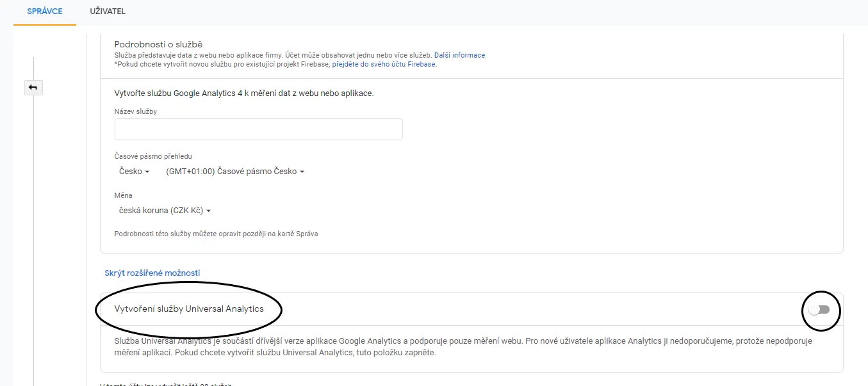Click Skrýt rozšířené možnosti link
The width and height of the screenshot is (868, 386).
pos(152,273)
